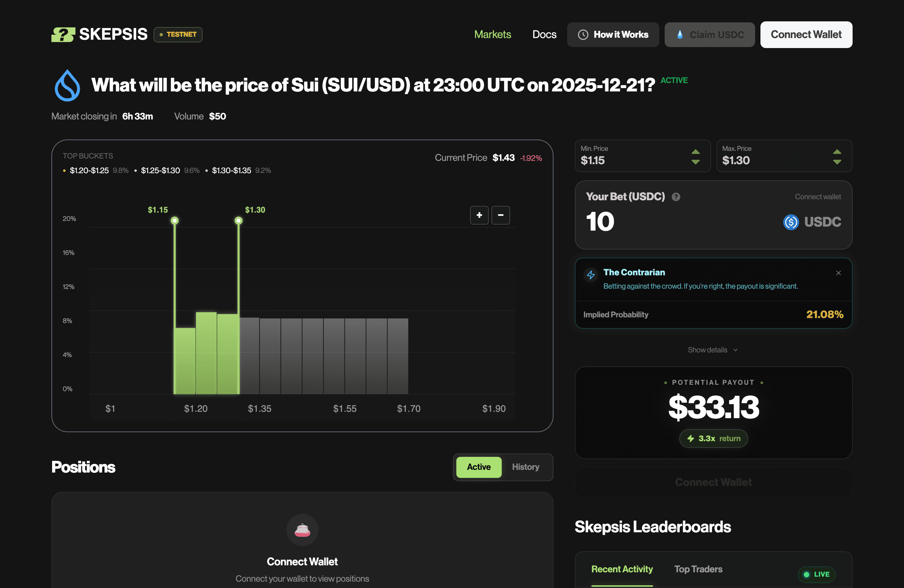Expand the Show details section
The height and width of the screenshot is (588, 904).
point(713,350)
